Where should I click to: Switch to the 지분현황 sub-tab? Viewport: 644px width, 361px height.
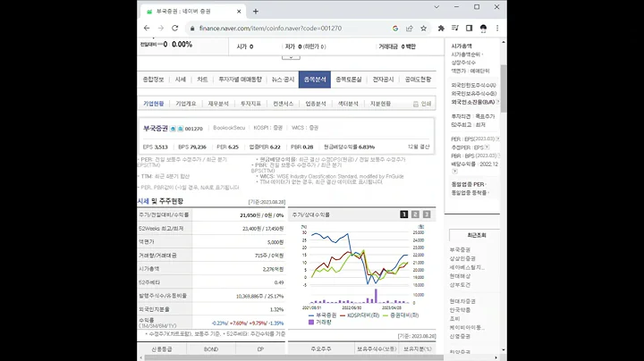(380, 104)
